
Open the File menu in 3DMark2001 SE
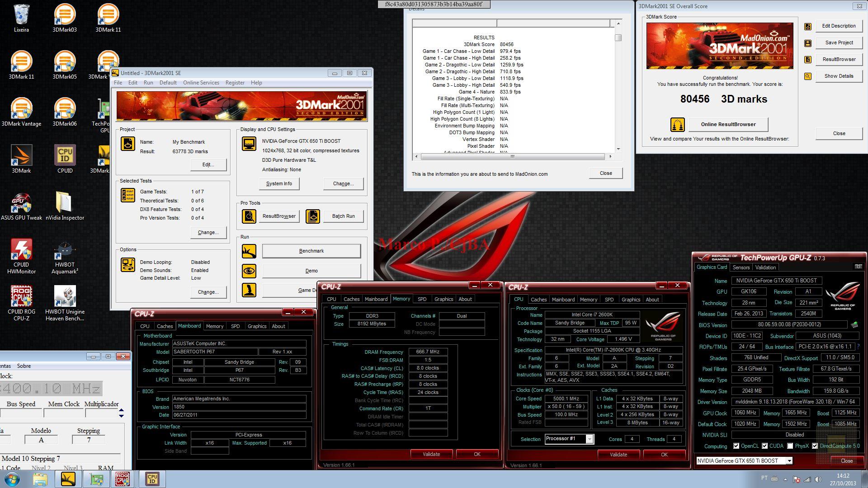point(118,83)
